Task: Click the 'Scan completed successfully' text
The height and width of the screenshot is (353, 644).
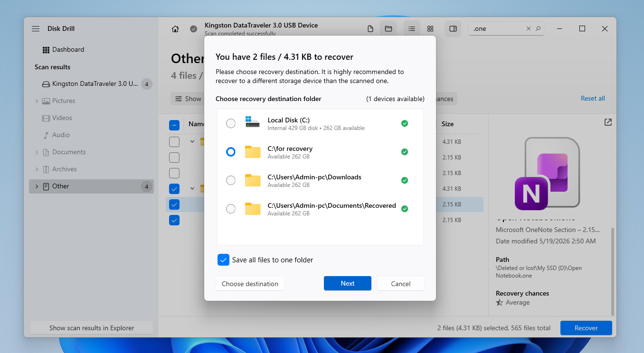Action: click(240, 34)
